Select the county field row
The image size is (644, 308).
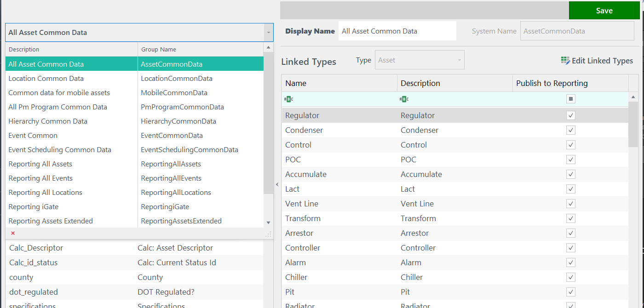tap(134, 277)
